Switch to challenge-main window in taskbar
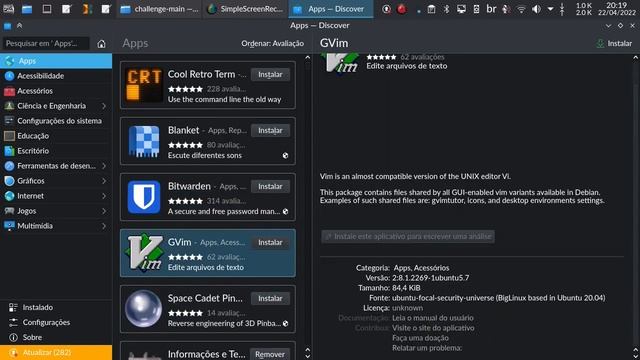Viewport: 640px width, 360px height. point(159,9)
